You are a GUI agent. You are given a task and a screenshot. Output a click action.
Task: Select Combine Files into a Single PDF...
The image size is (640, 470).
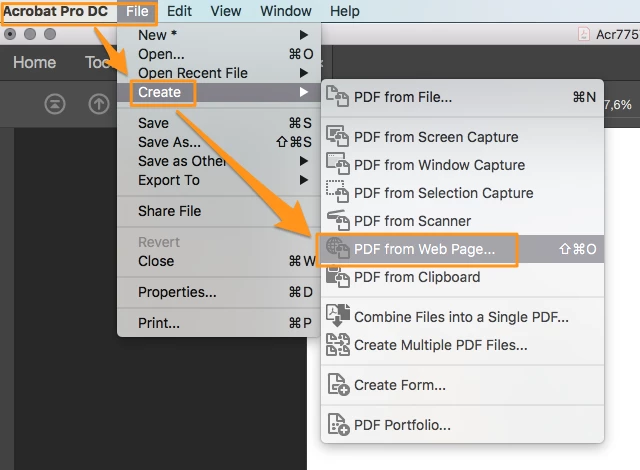pyautogui.click(x=462, y=317)
